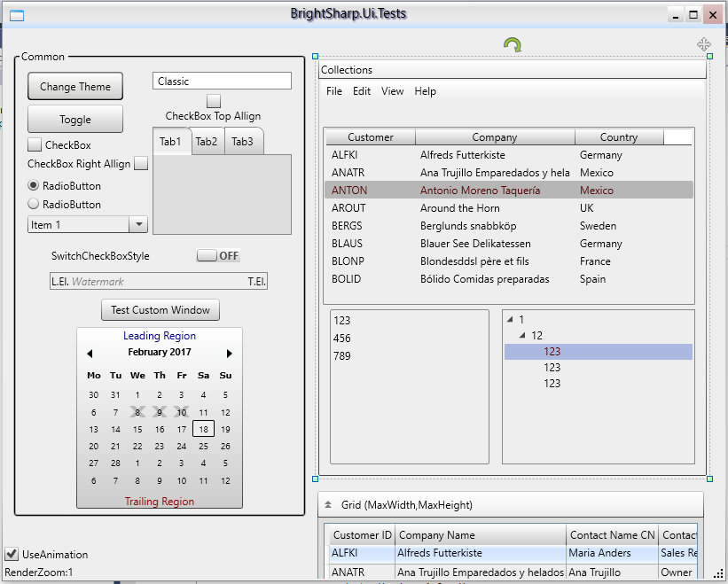
Task: Collapse the Grid (MaxWidth,MaxHeight) expander
Action: pyautogui.click(x=328, y=504)
